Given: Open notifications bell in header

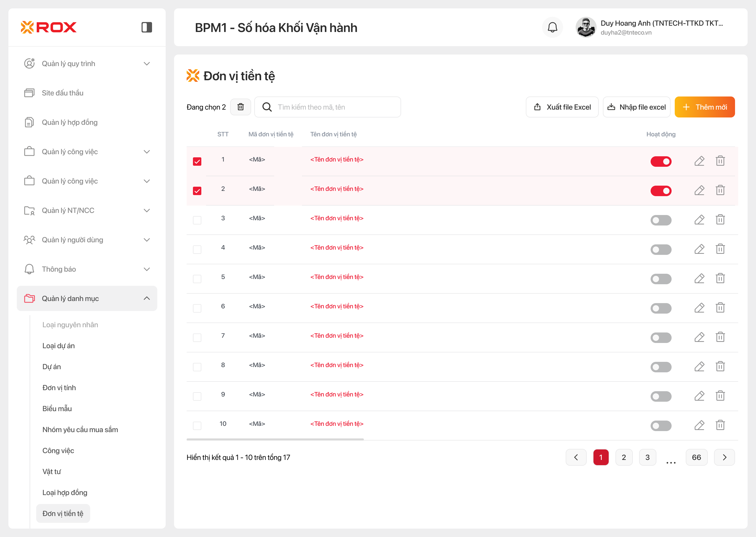Looking at the screenshot, I should click(552, 28).
